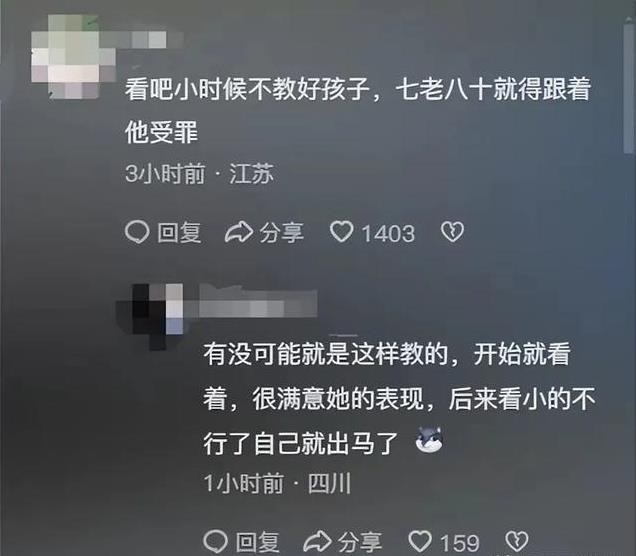Image resolution: width=636 pixels, height=556 pixels.
Task: Click the comment text starting 看吧小时候
Action: click(x=357, y=110)
